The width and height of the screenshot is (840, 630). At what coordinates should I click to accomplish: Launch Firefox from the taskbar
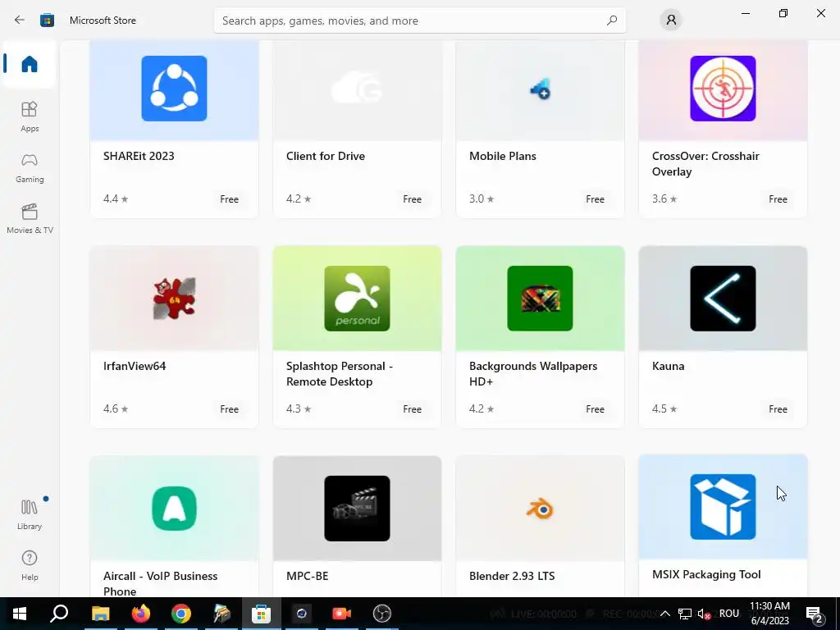pos(141,614)
